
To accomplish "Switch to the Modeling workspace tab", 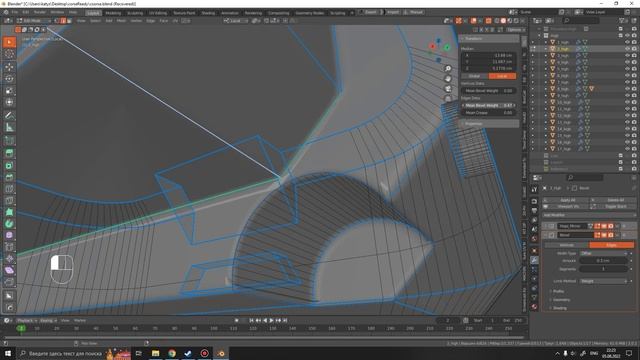I will (113, 13).
